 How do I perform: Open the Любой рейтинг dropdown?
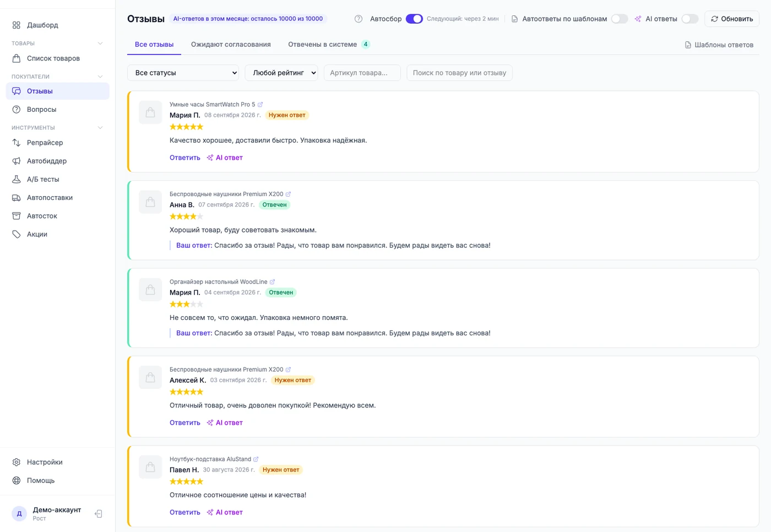[281, 73]
